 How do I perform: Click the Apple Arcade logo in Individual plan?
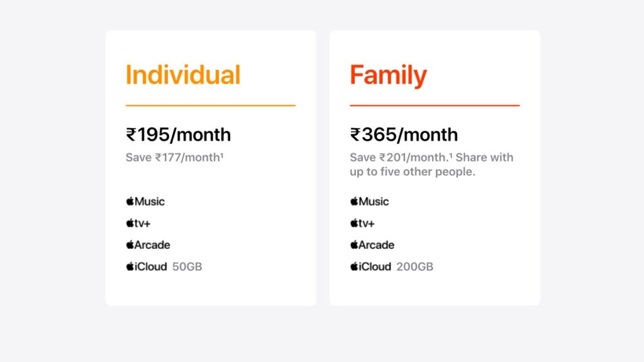click(148, 245)
